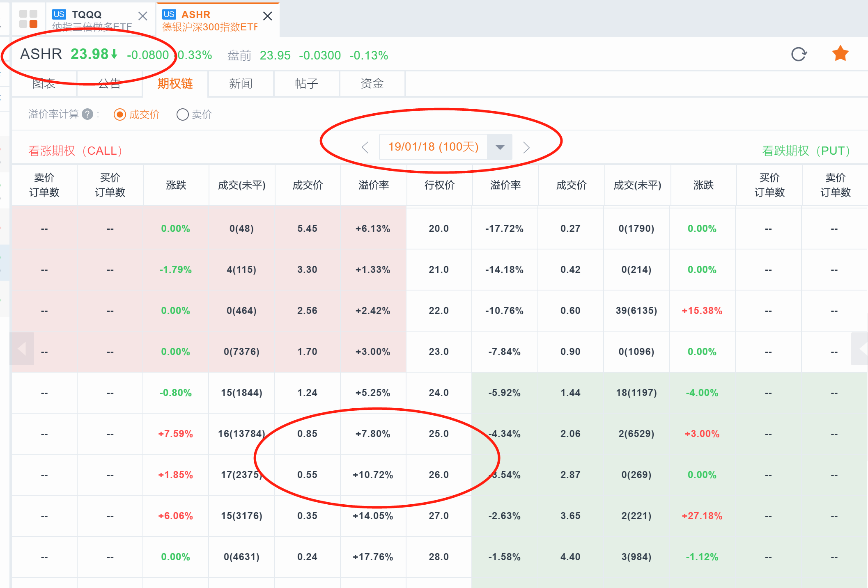Select strike price 28.0 row
The image size is (868, 588).
[x=439, y=557]
